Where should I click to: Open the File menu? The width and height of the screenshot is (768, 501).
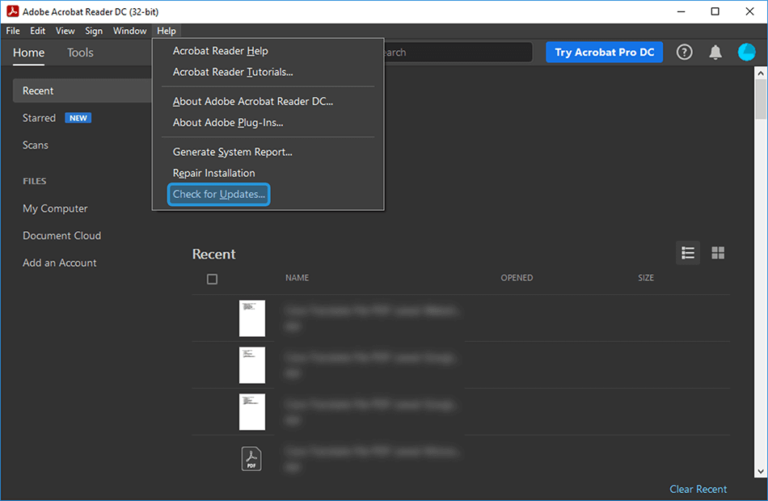[13, 31]
